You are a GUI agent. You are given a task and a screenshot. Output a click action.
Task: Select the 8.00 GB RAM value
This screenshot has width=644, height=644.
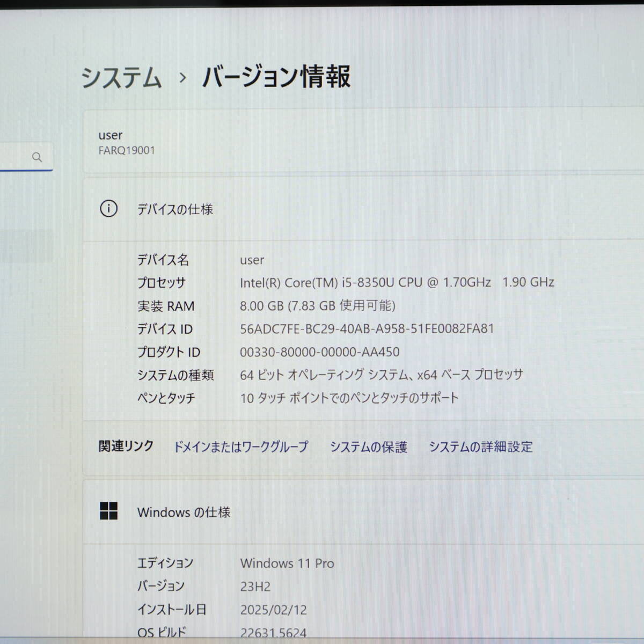(318, 305)
